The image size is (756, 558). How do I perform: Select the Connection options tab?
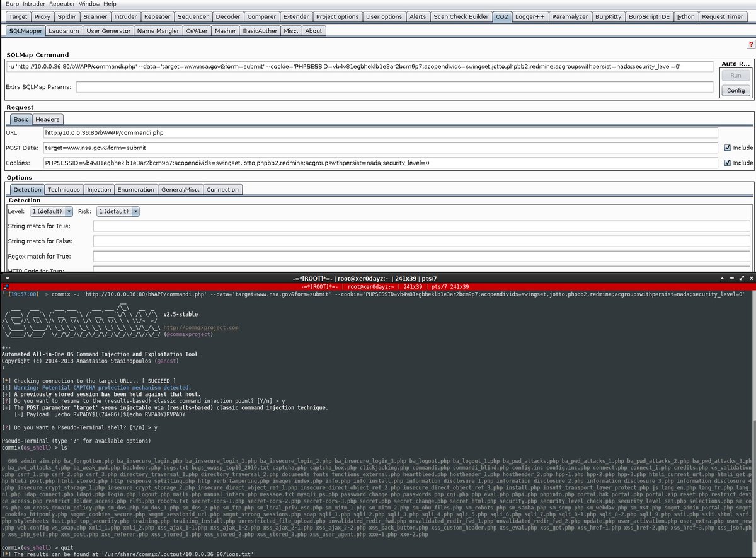click(x=223, y=189)
